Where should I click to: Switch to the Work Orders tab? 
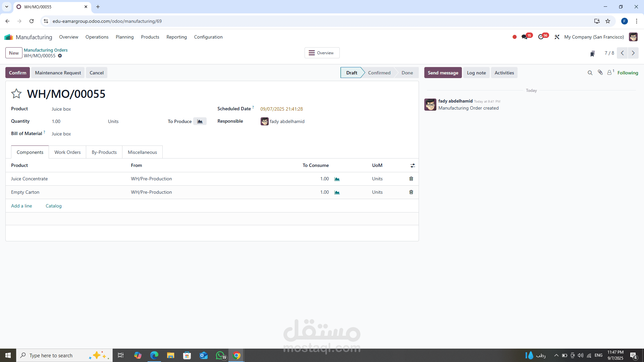pos(67,152)
